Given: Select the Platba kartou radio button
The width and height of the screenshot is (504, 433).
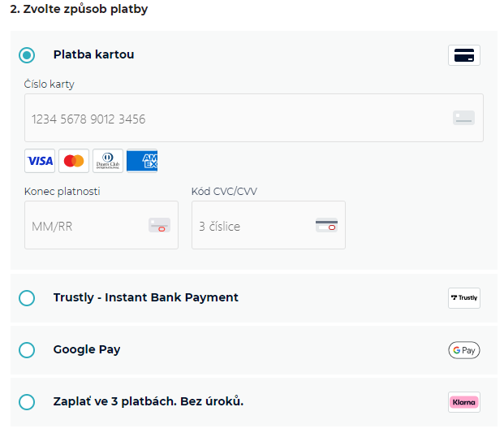Looking at the screenshot, I should tap(27, 55).
